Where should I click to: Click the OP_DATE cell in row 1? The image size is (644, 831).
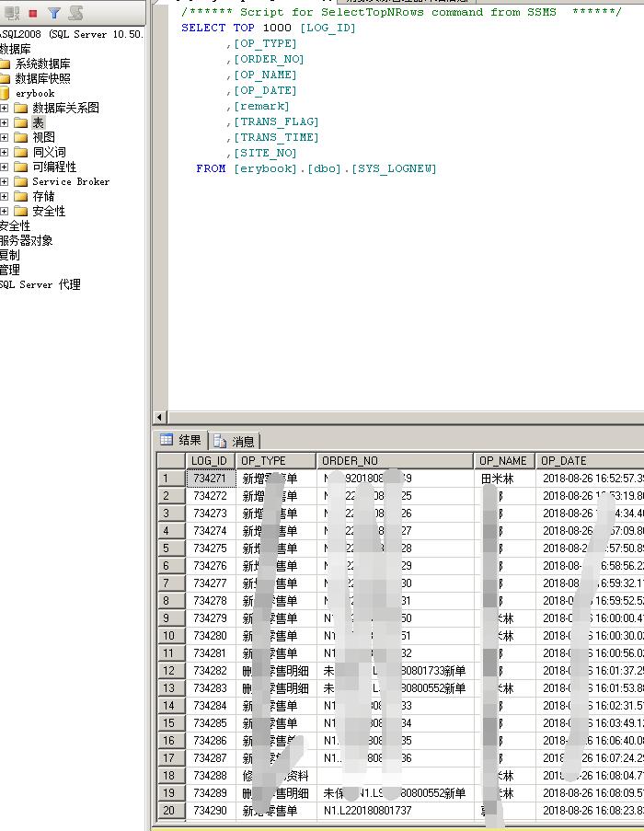(x=590, y=478)
